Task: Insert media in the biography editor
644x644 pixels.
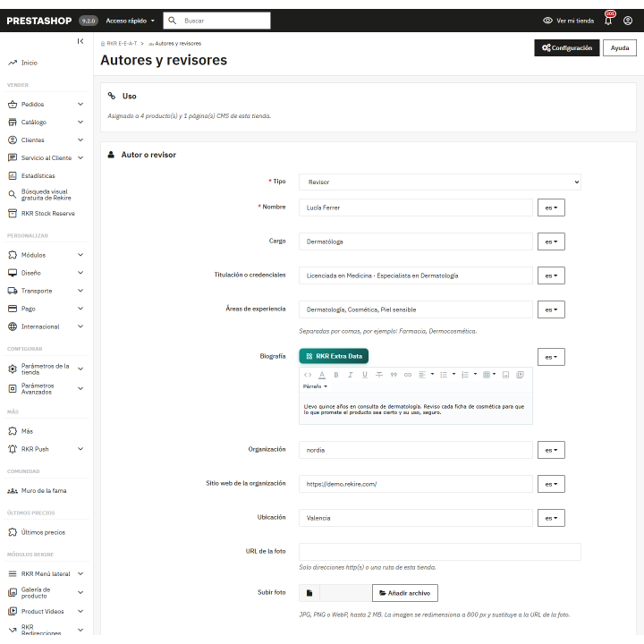Action: click(520, 375)
